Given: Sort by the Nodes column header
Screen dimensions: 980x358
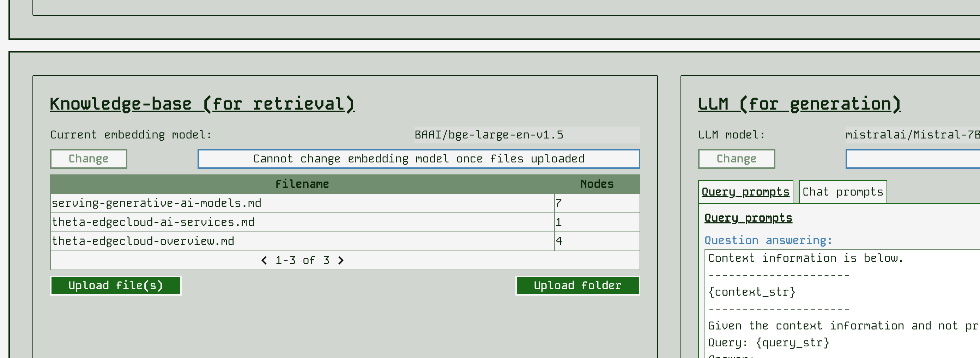Looking at the screenshot, I should click(596, 184).
